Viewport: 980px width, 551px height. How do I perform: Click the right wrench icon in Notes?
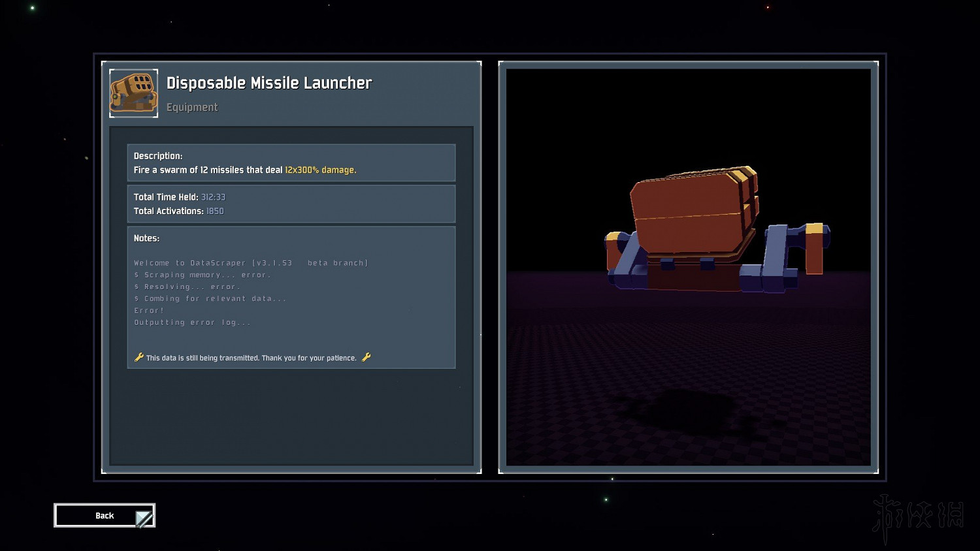pyautogui.click(x=367, y=357)
